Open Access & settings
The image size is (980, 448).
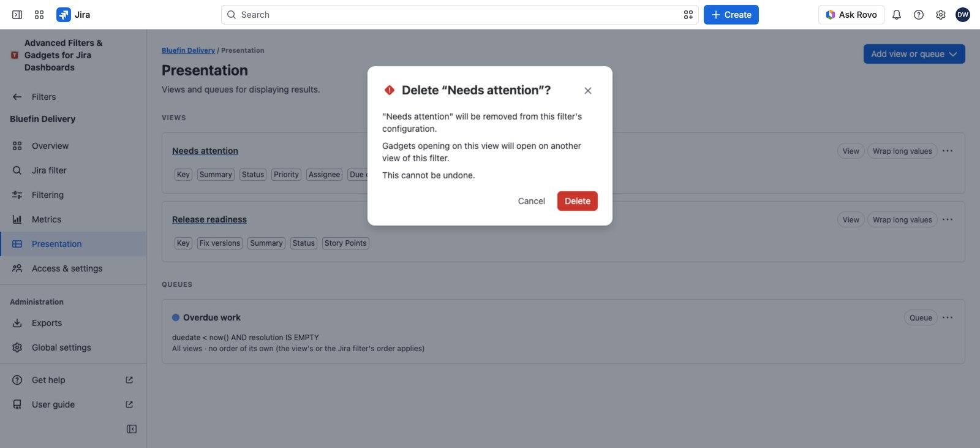click(73, 268)
